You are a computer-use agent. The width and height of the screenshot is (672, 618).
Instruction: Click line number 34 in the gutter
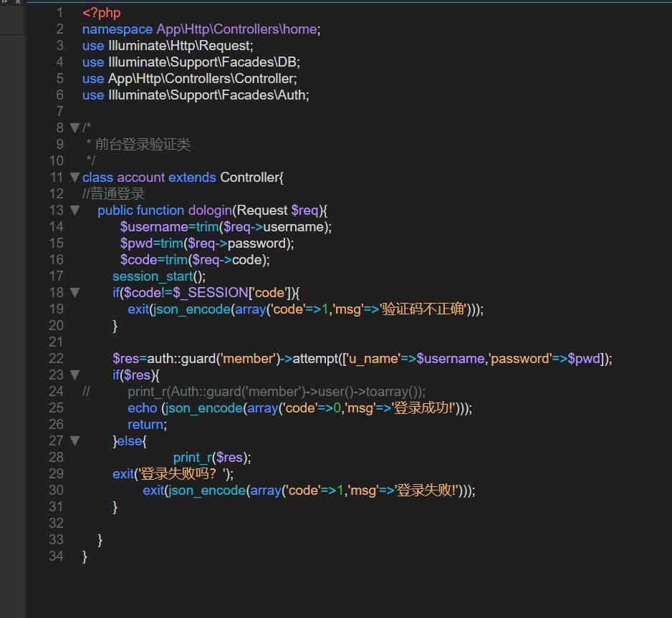pos(57,556)
